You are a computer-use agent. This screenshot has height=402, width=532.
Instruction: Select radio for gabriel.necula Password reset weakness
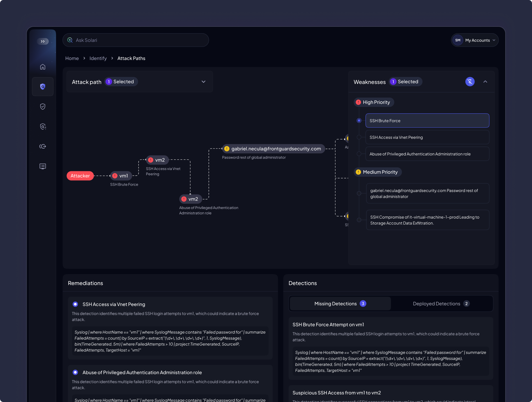[x=359, y=193]
